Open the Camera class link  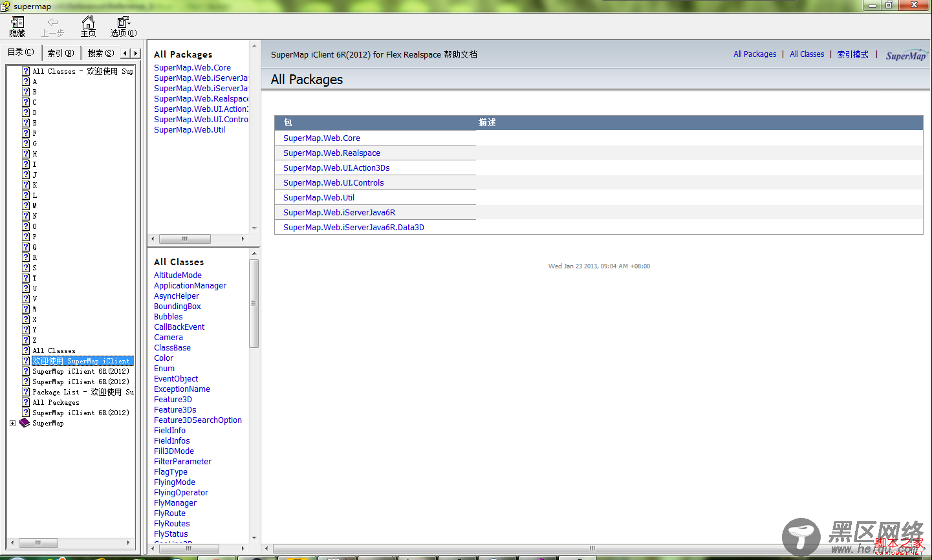168,338
